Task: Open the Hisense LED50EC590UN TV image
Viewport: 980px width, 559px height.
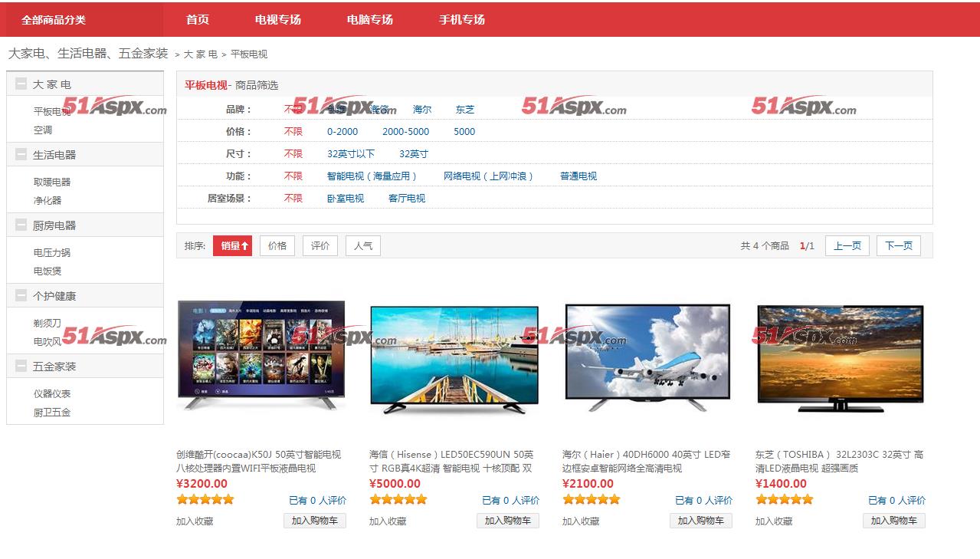Action: click(454, 360)
